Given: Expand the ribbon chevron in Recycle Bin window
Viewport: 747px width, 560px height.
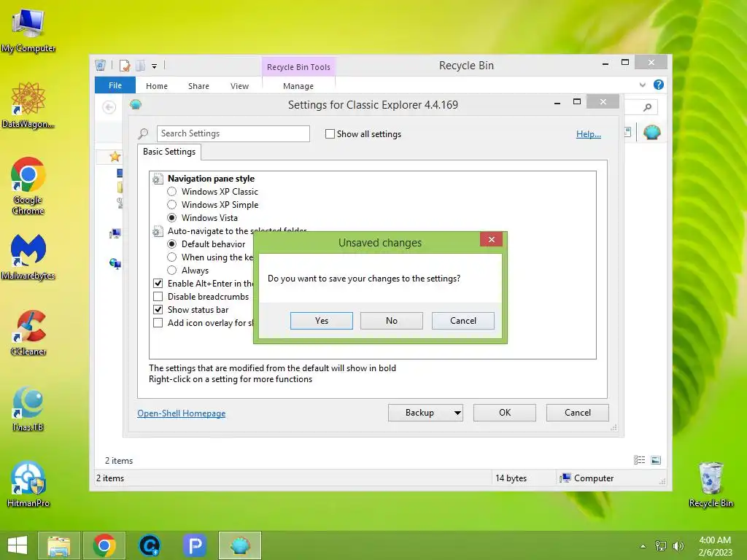Looking at the screenshot, I should pyautogui.click(x=642, y=85).
